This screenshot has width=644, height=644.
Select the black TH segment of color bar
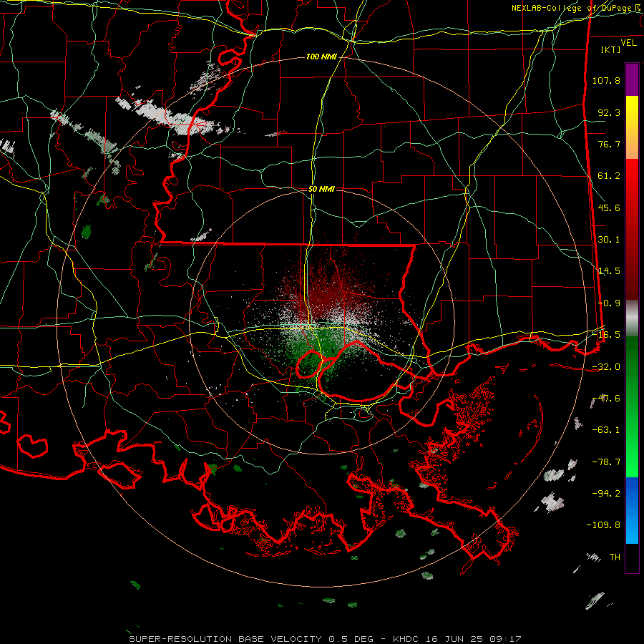pyautogui.click(x=632, y=557)
